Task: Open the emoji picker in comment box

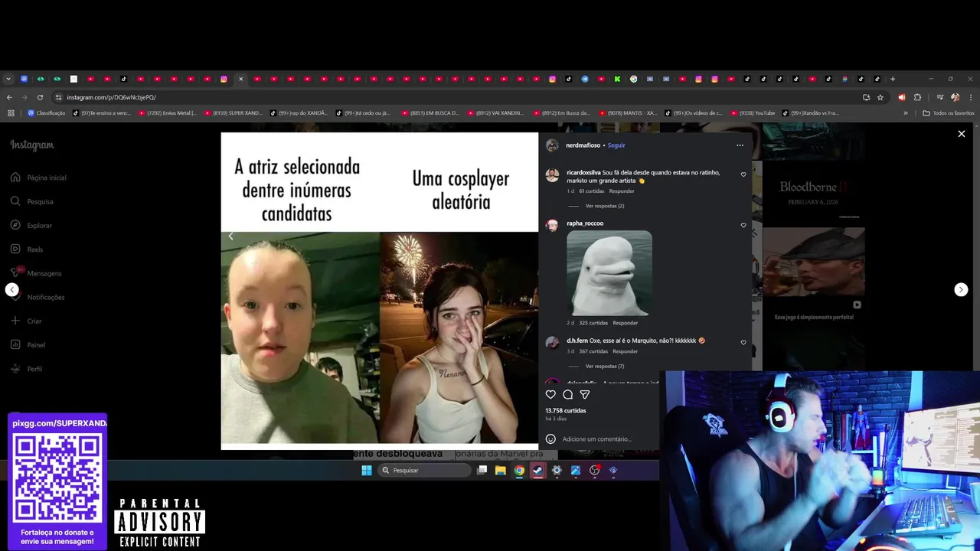Action: click(550, 439)
